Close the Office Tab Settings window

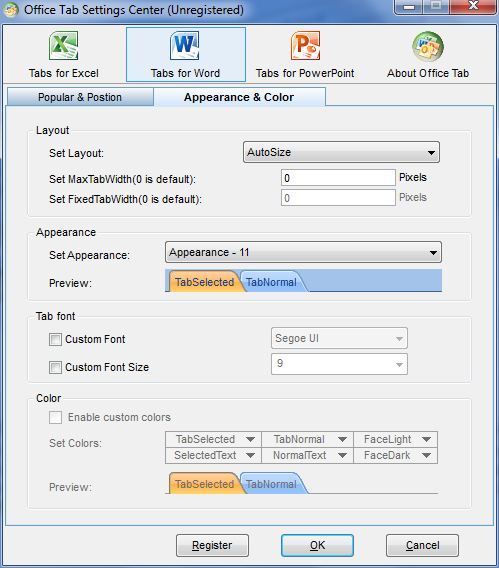pyautogui.click(x=473, y=6)
